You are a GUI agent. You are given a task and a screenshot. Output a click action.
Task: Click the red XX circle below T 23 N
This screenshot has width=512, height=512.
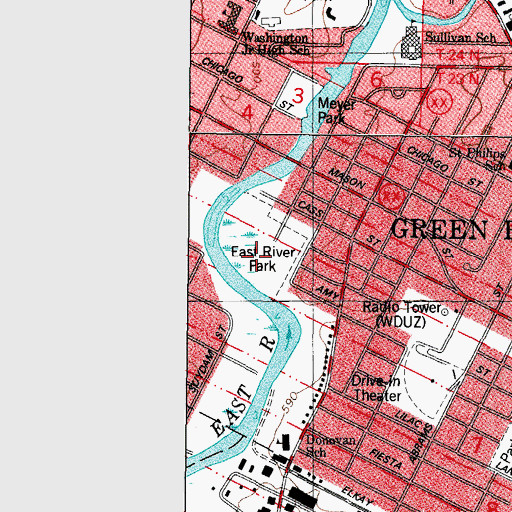pos(440,102)
